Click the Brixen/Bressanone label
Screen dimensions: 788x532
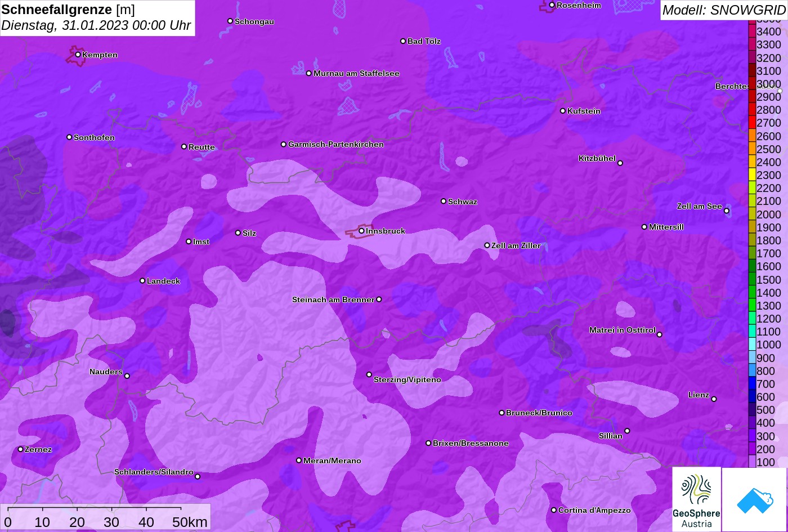tap(471, 443)
